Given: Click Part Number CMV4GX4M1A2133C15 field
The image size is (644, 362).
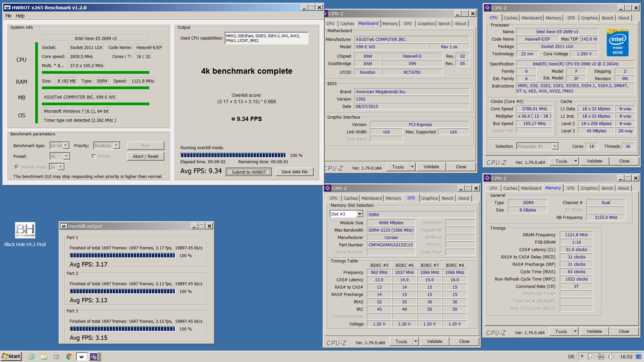Looking at the screenshot, I should (x=391, y=245).
